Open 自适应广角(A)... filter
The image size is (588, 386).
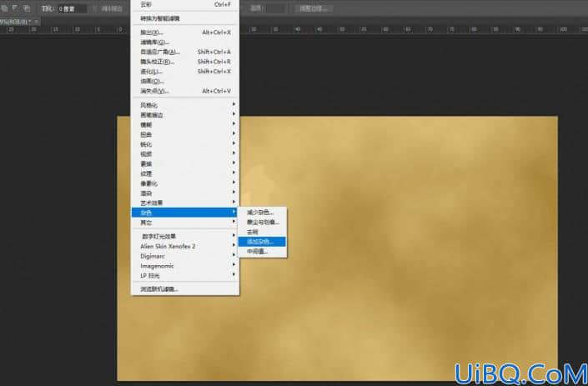185,52
